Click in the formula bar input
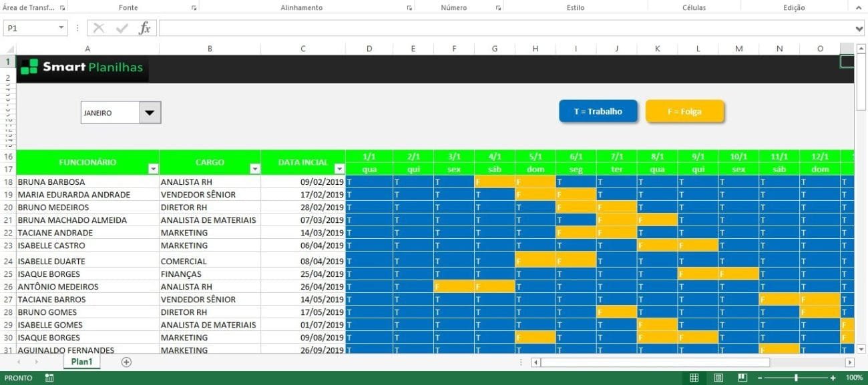The height and width of the screenshot is (385, 868). [507, 28]
